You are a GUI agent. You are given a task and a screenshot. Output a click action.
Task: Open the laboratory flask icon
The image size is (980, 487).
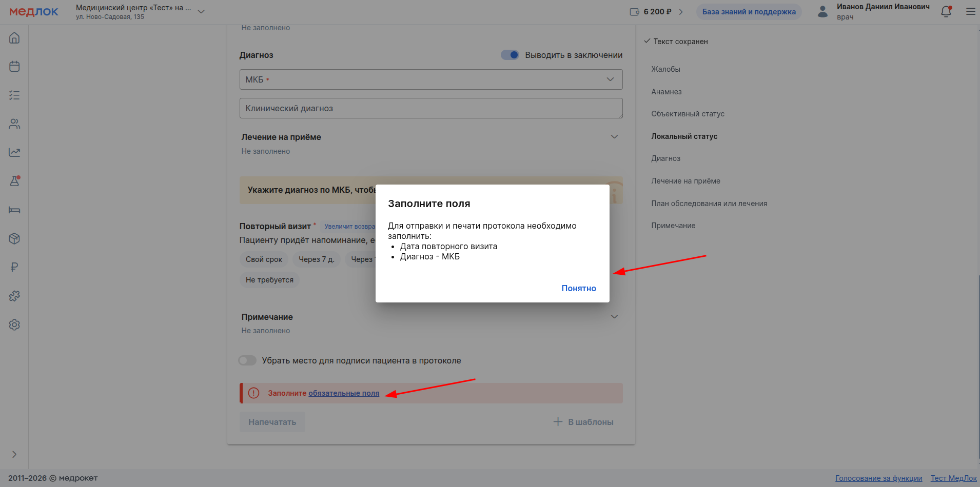[14, 181]
